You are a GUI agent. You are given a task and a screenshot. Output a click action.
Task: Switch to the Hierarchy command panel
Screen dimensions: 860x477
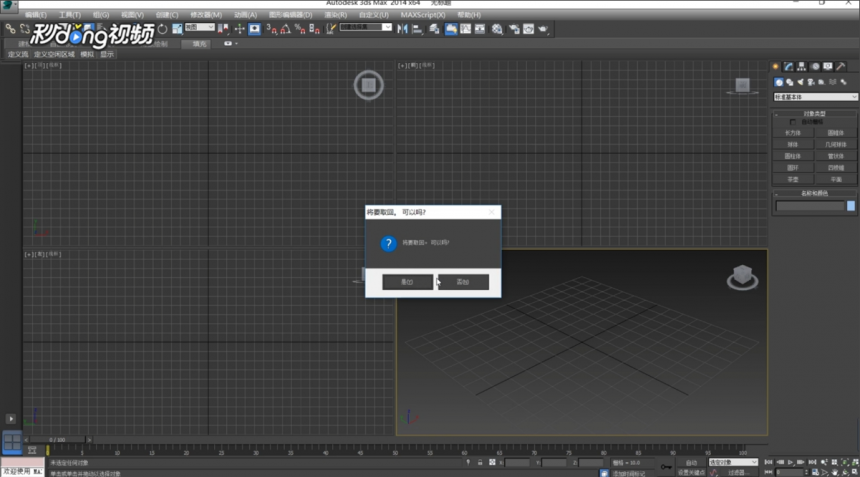coord(801,66)
